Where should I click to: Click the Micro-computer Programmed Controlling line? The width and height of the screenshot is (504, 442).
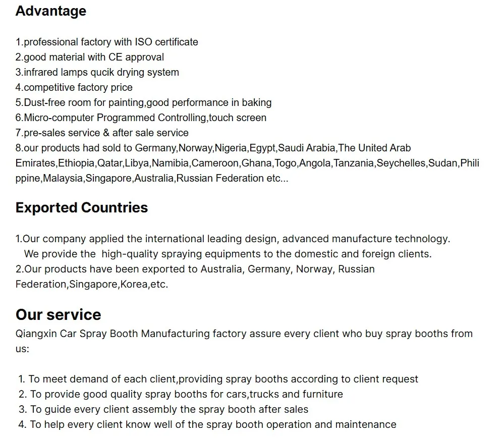coord(141,118)
